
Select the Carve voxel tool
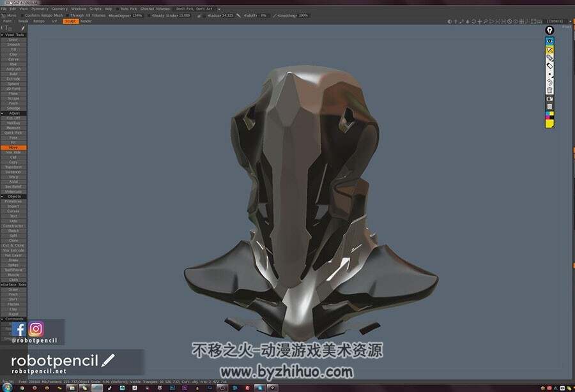pyautogui.click(x=13, y=59)
